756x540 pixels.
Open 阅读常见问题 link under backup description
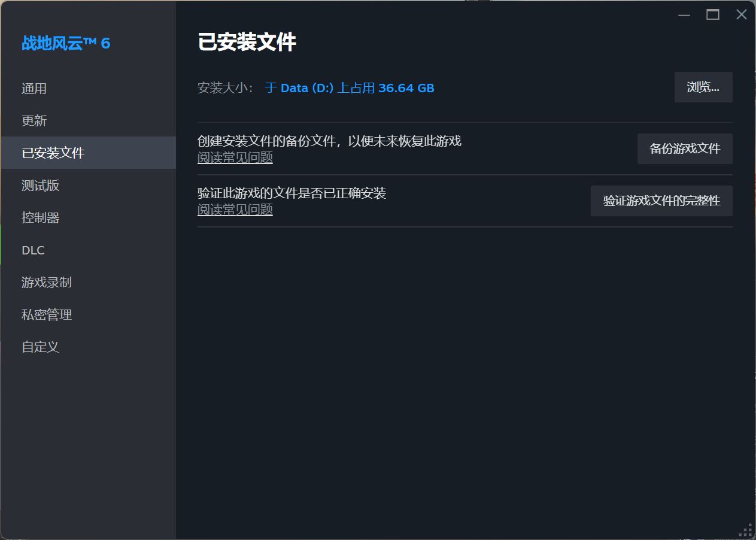tap(235, 157)
